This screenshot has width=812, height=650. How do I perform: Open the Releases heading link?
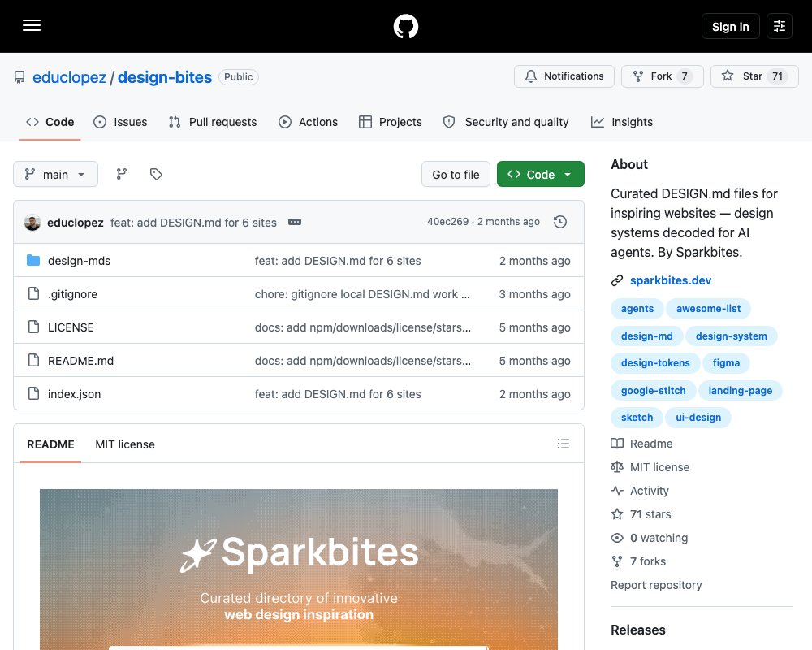click(x=638, y=630)
